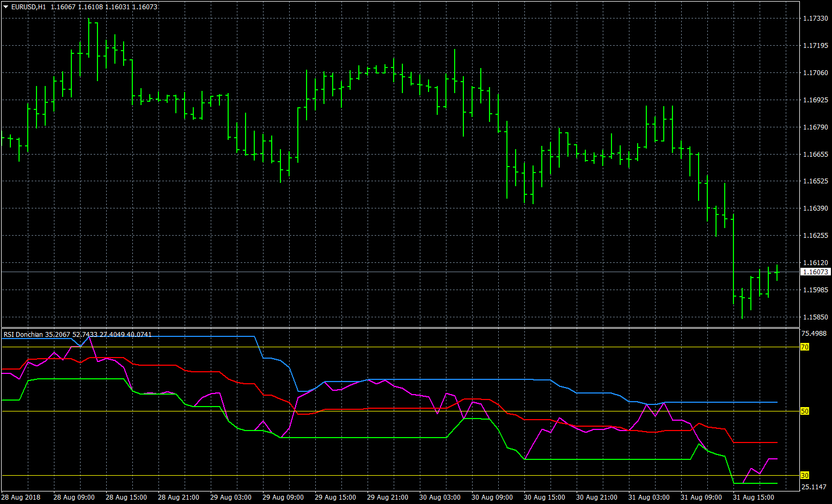
Task: Select the 29 Aug 09:00 time label
Action: coord(283,497)
